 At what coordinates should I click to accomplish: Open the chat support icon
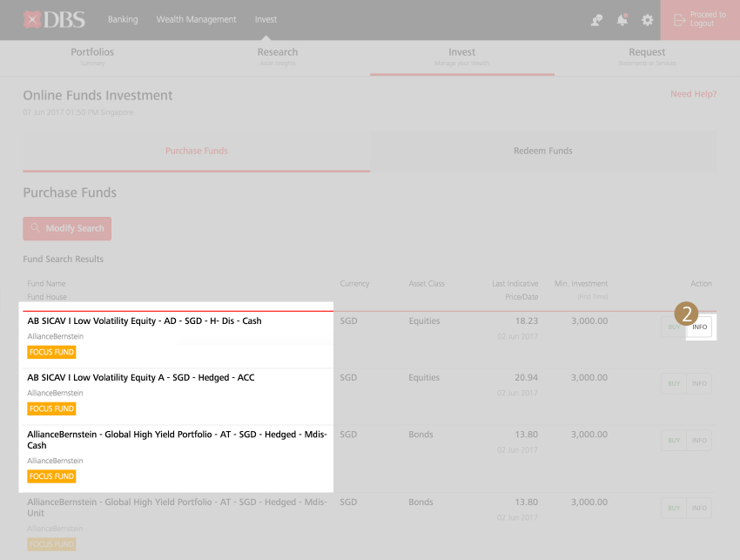(596, 20)
